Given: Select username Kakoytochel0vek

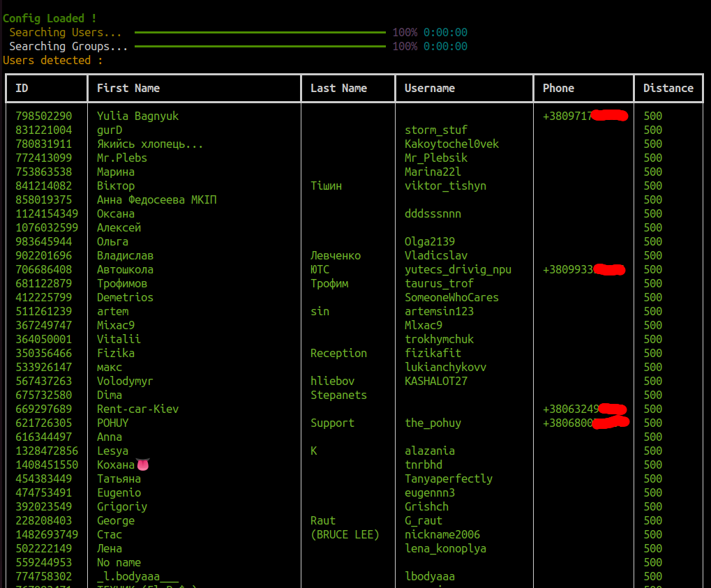Looking at the screenshot, I should pyautogui.click(x=451, y=144).
